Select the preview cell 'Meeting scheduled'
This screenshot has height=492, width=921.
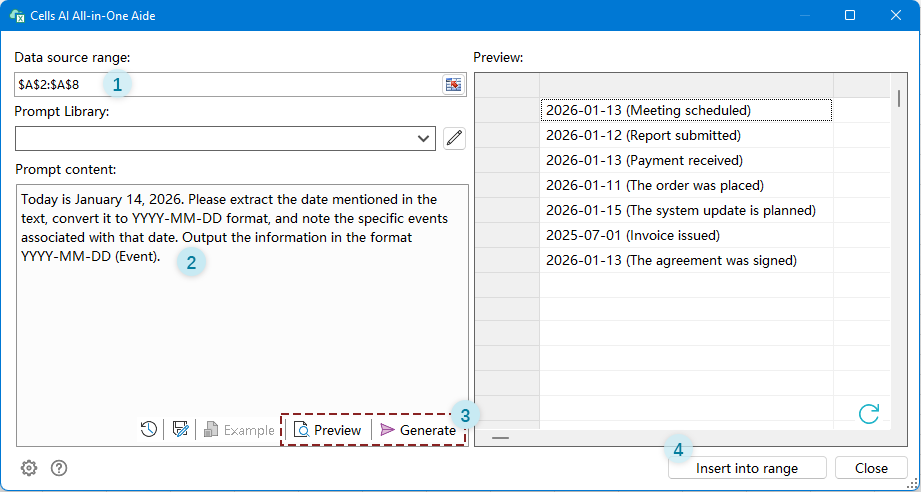[686, 110]
